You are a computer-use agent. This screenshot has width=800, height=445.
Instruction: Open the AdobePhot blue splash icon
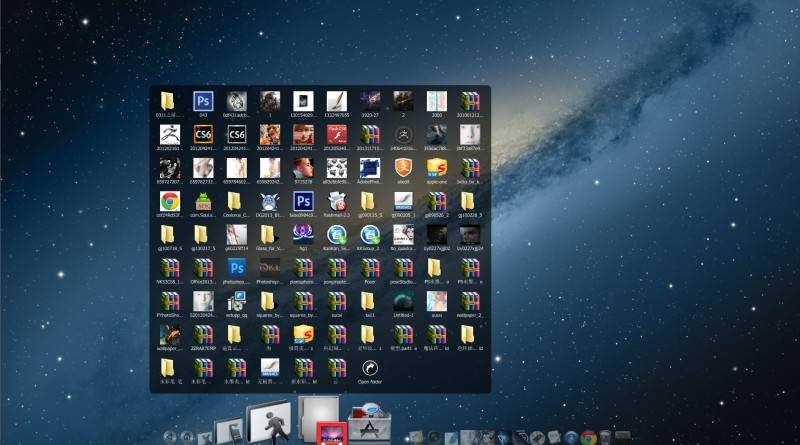pos(370,167)
